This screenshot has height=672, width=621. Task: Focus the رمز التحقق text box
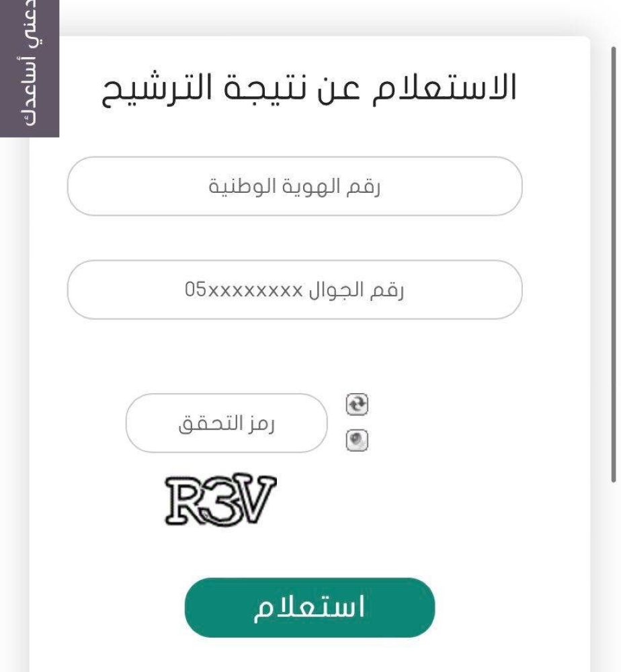click(226, 423)
